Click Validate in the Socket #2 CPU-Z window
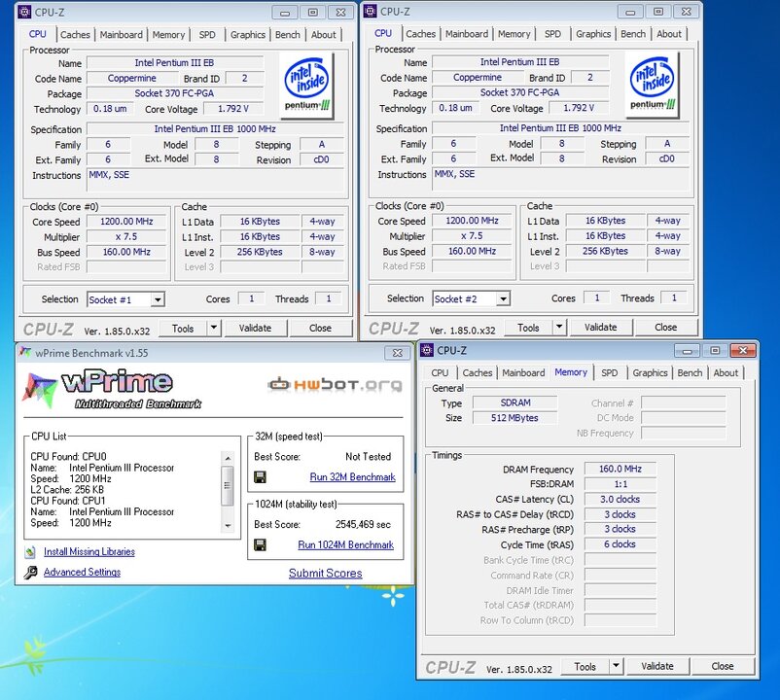The image size is (780, 700). [600, 327]
